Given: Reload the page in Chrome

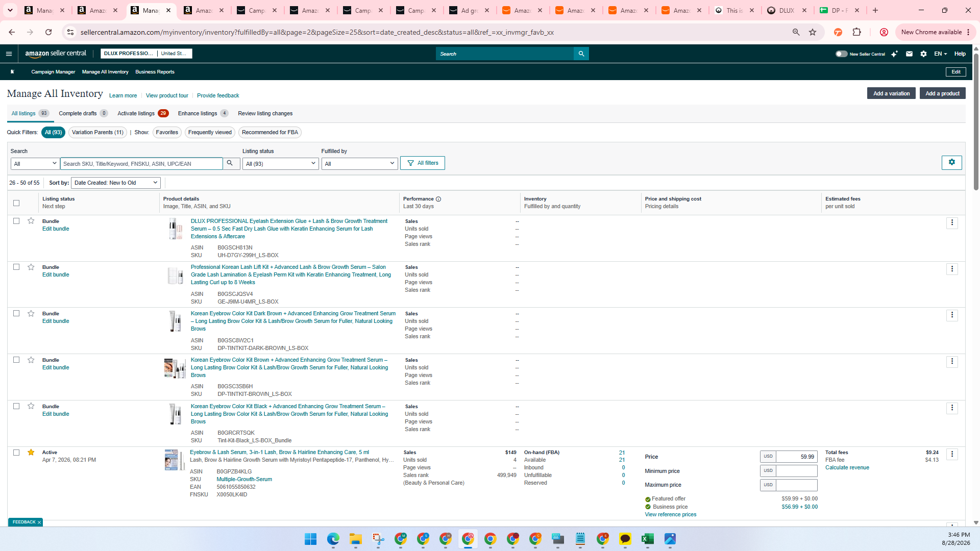Looking at the screenshot, I should pyautogui.click(x=48, y=32).
